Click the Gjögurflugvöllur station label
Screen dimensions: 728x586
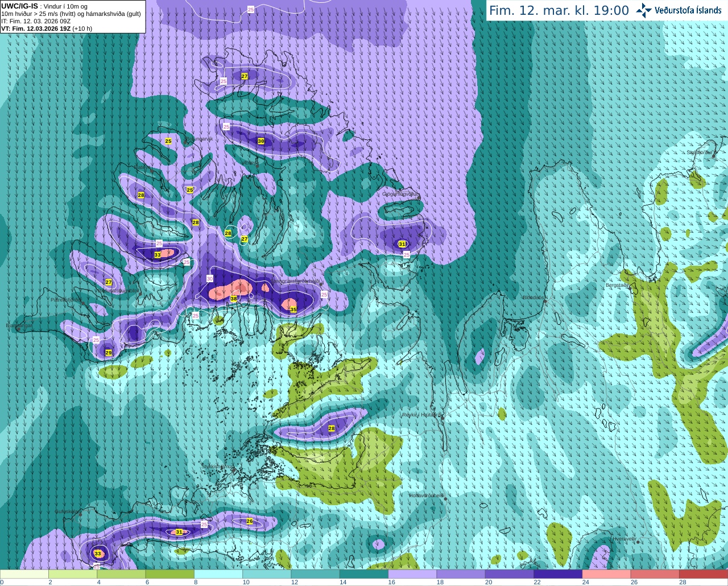pyautogui.click(x=400, y=194)
